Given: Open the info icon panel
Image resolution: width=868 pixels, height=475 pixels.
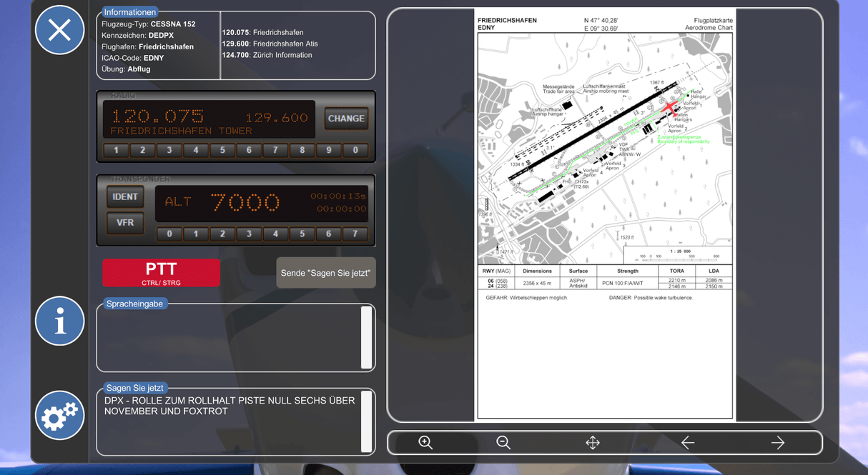Looking at the screenshot, I should pyautogui.click(x=59, y=321).
